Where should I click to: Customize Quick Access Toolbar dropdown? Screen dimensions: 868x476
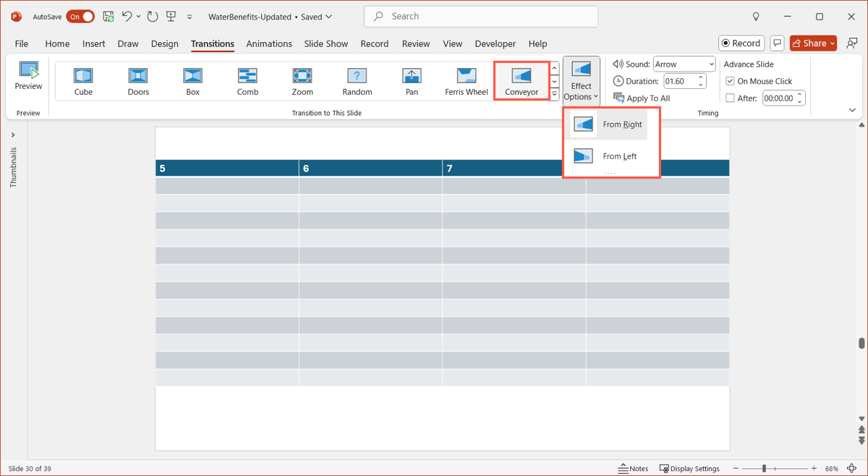(190, 17)
